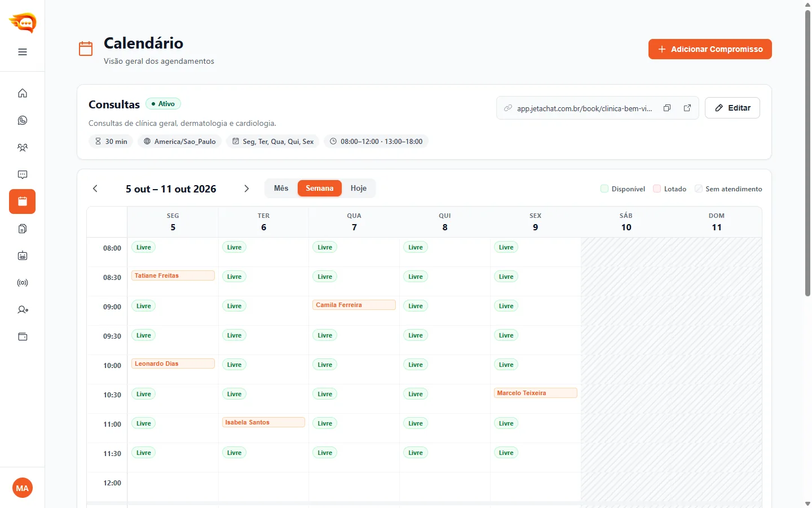The width and height of the screenshot is (812, 508).
Task: Click the Sem atendimento legend swatch
Action: click(699, 189)
